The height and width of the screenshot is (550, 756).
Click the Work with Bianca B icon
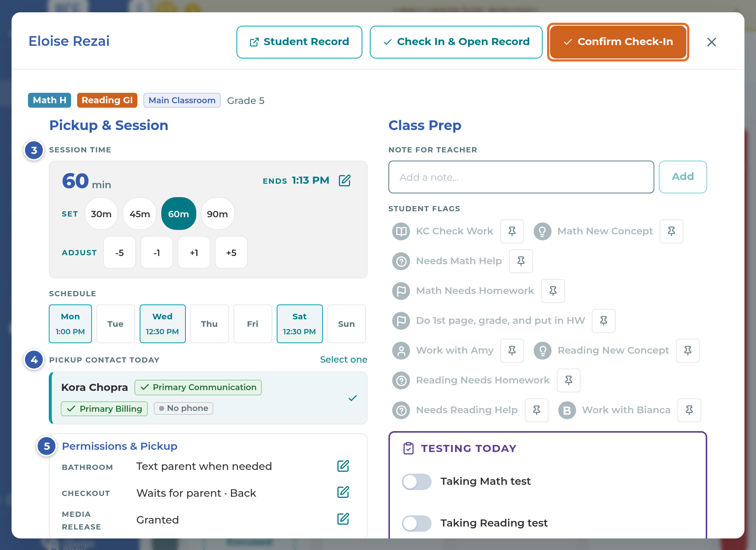[567, 410]
